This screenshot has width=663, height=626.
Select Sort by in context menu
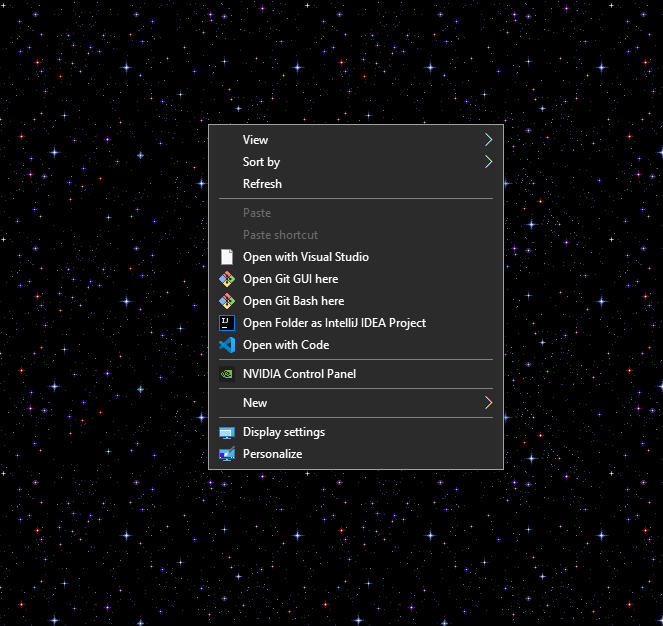click(x=356, y=162)
